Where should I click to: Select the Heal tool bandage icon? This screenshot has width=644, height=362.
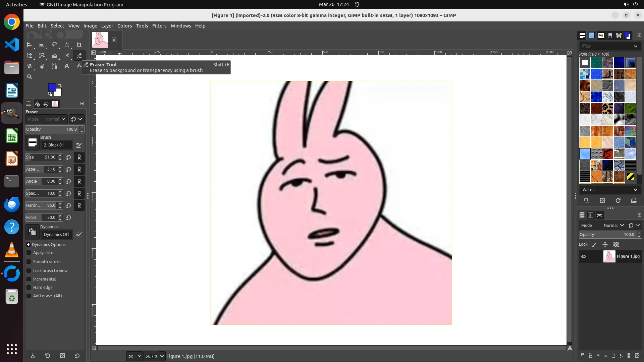point(30,66)
